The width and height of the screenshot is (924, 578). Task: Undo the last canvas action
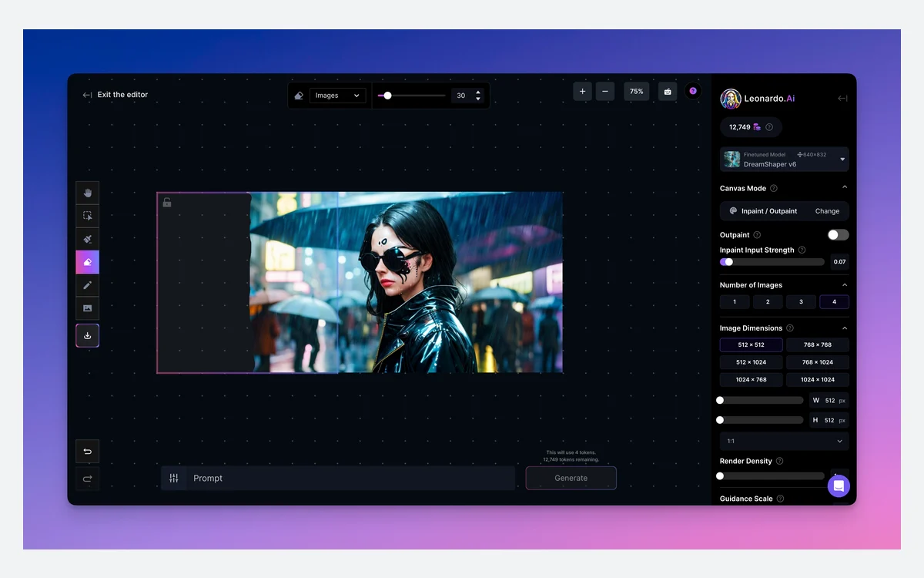tap(87, 452)
